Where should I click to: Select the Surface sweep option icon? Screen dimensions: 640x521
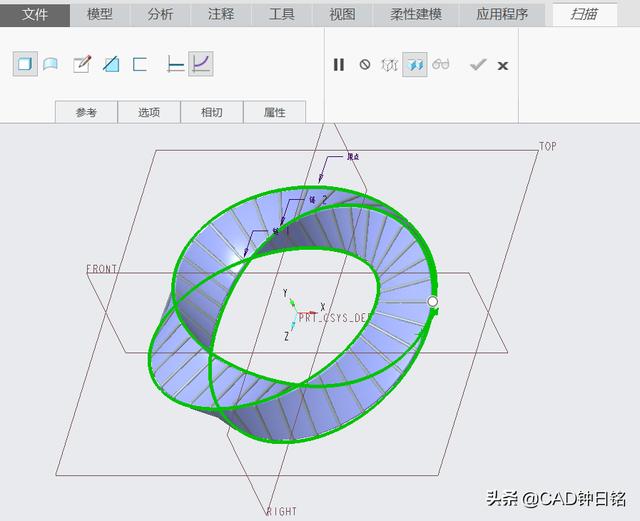point(50,64)
